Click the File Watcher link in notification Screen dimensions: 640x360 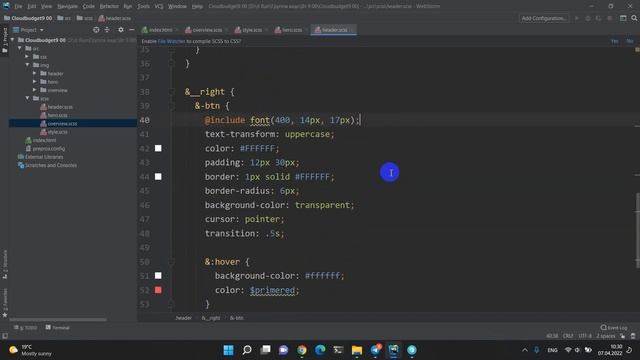pyautogui.click(x=171, y=41)
